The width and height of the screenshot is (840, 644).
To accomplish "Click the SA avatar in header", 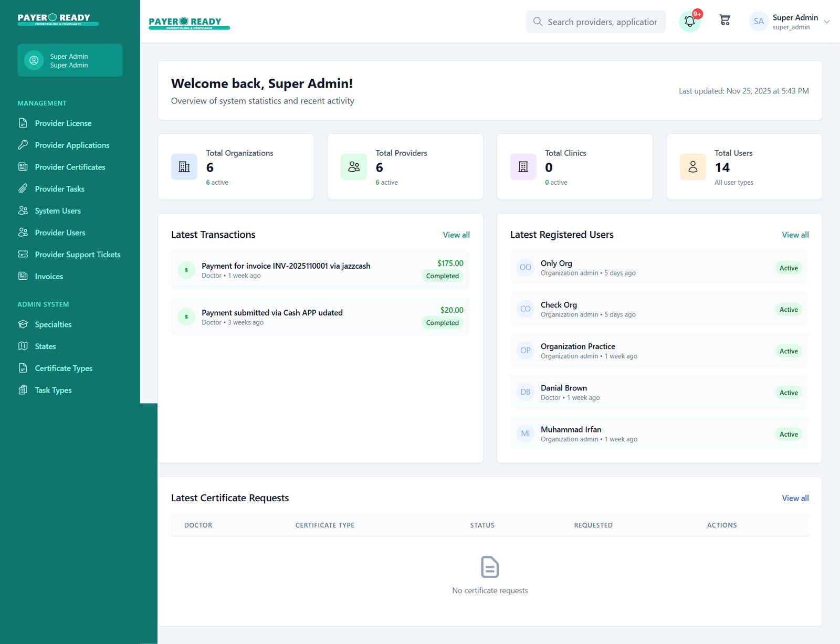I will [758, 22].
